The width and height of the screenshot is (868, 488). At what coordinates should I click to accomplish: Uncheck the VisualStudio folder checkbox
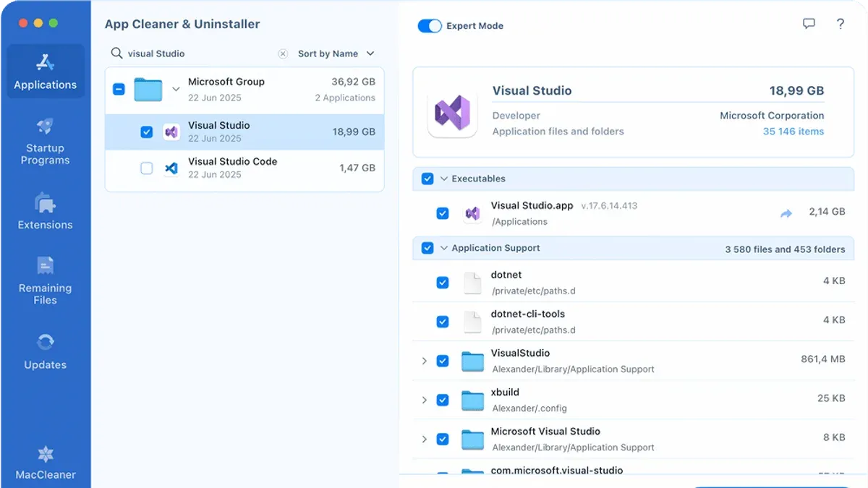[443, 361]
